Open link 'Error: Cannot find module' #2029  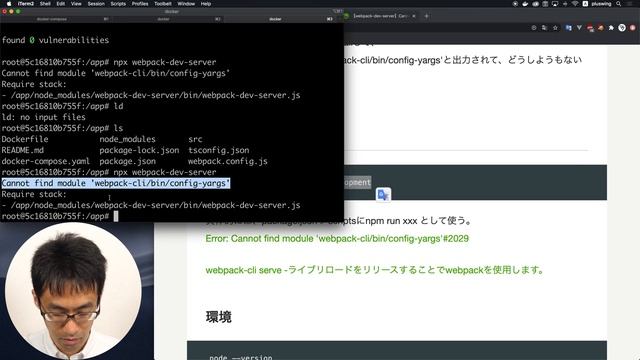[x=337, y=239]
